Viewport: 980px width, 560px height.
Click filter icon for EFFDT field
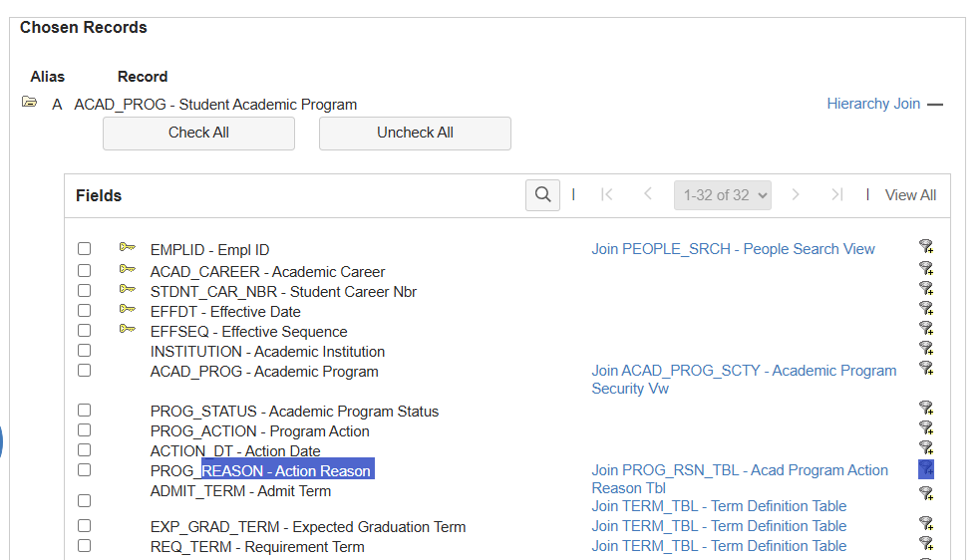(x=926, y=308)
